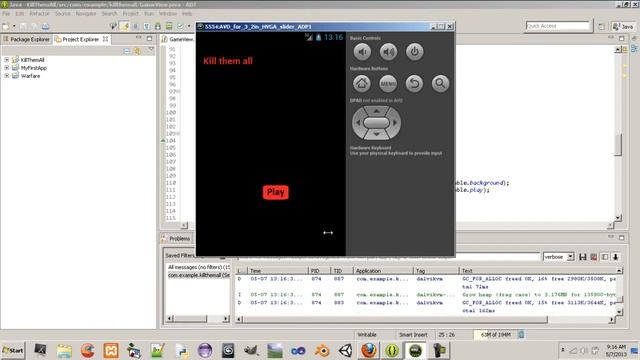Click the Print toolbar icon
640x360 pixels.
click(45, 27)
